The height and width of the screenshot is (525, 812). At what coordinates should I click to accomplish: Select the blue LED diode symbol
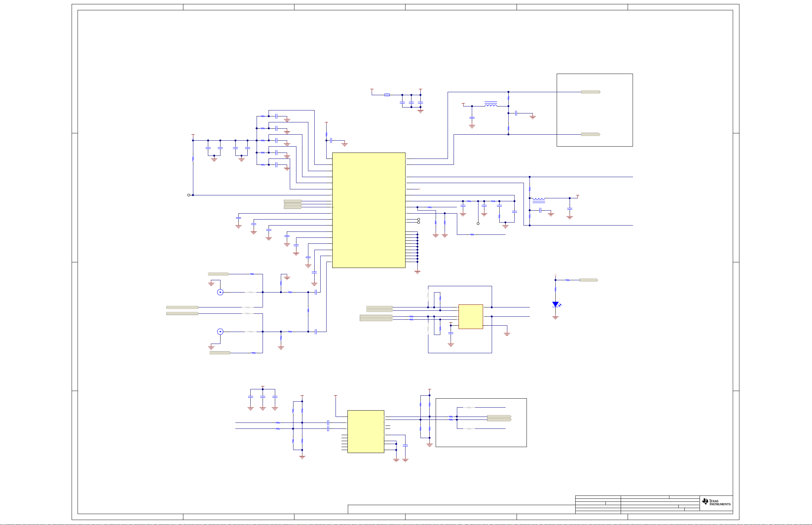tap(555, 304)
